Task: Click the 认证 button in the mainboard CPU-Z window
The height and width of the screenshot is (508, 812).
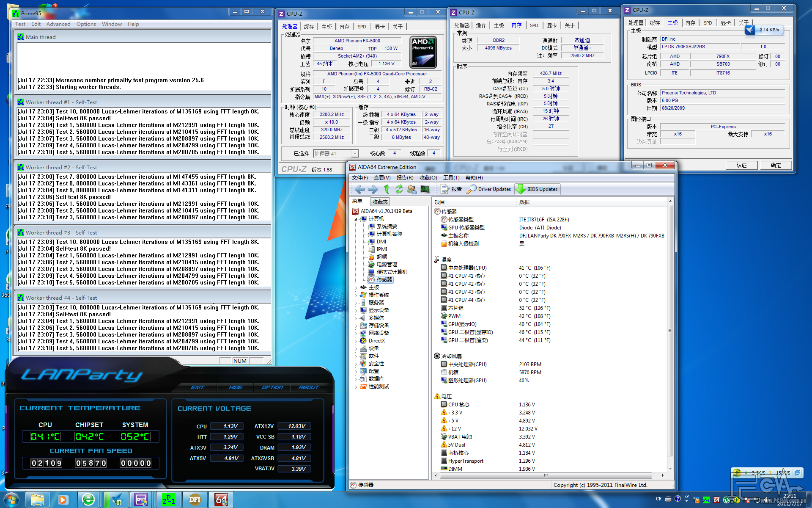Action: [742, 165]
